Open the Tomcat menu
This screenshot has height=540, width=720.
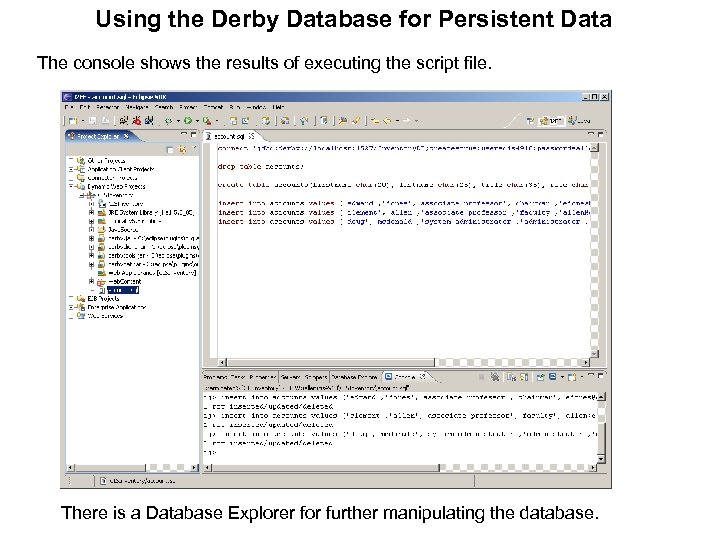[214, 107]
